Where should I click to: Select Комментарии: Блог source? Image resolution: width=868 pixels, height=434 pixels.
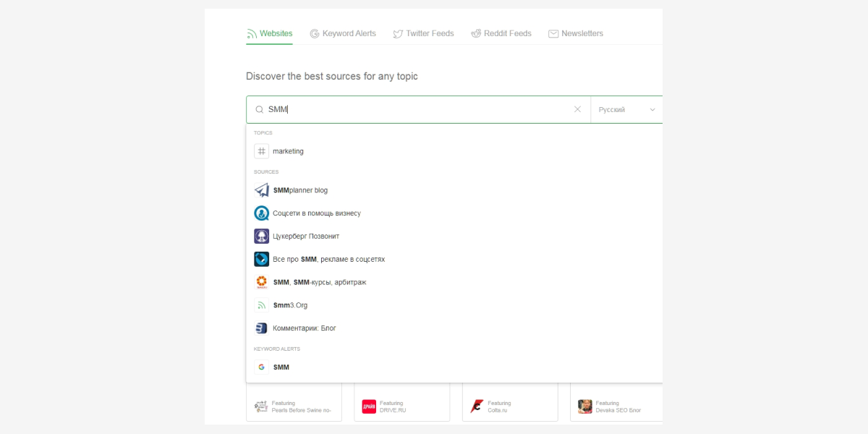tap(454, 328)
